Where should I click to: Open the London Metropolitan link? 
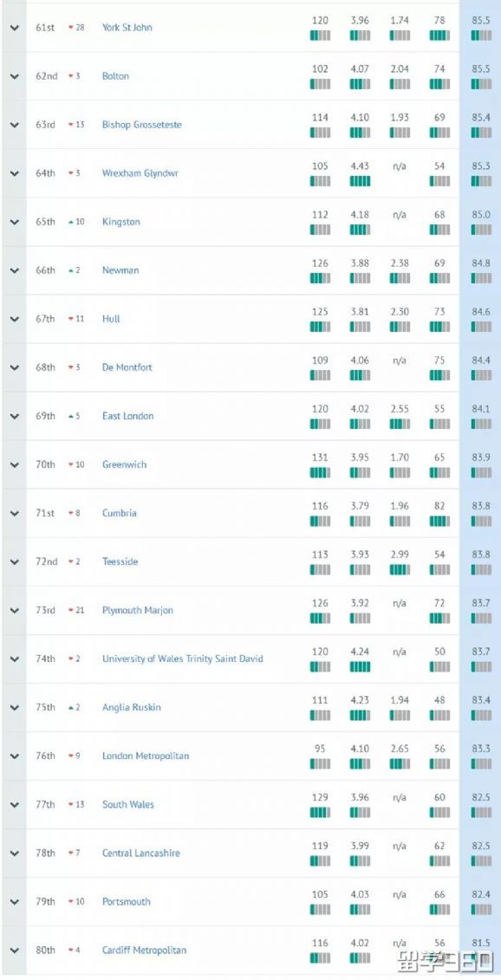coord(144,755)
